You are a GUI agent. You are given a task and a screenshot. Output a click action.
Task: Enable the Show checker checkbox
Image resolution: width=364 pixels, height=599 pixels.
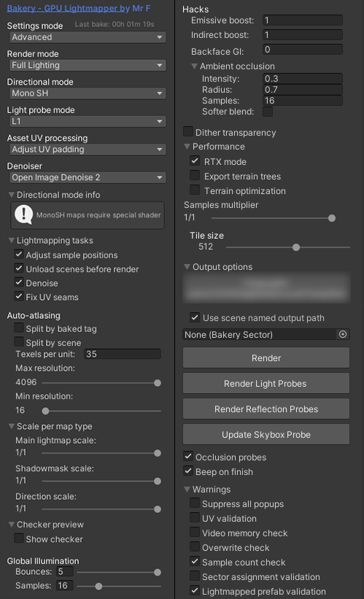coord(19,538)
